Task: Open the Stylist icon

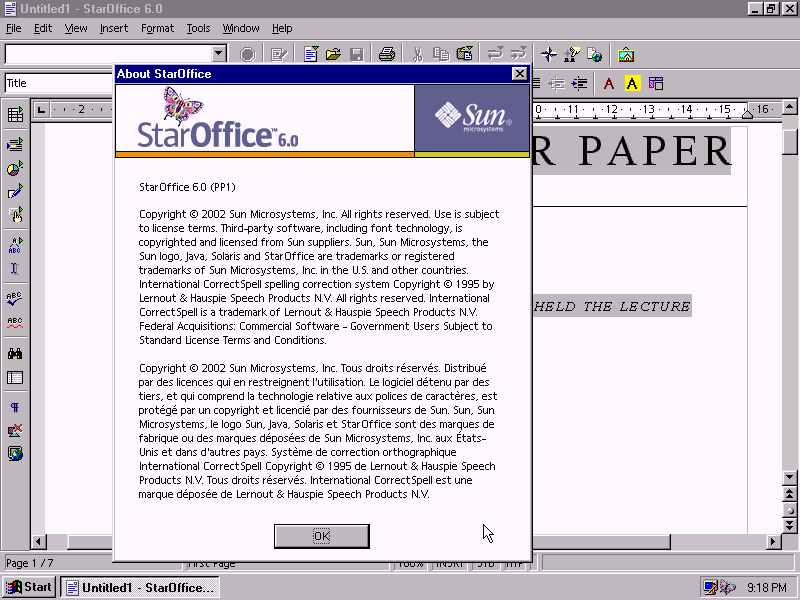Action: coord(572,54)
